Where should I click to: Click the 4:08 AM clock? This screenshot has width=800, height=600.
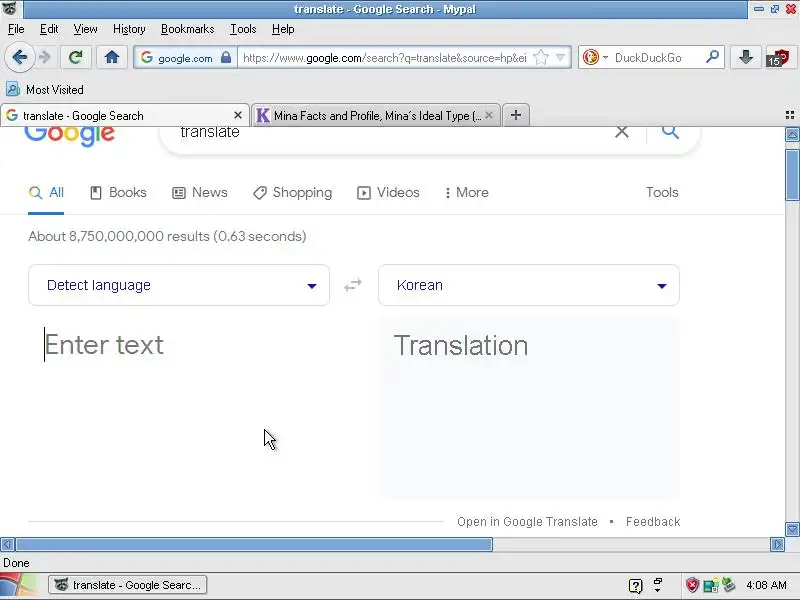point(766,585)
